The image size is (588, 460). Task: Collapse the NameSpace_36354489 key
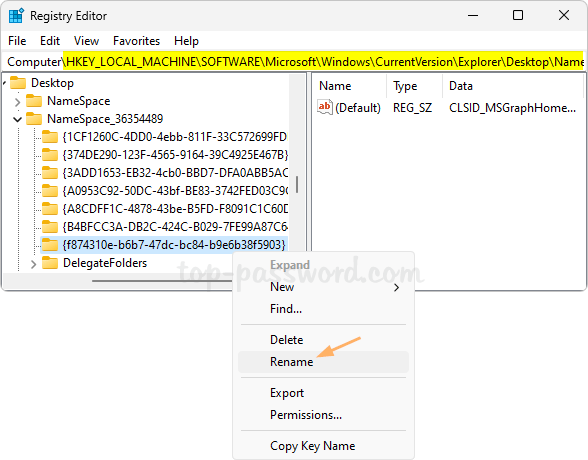(17, 119)
